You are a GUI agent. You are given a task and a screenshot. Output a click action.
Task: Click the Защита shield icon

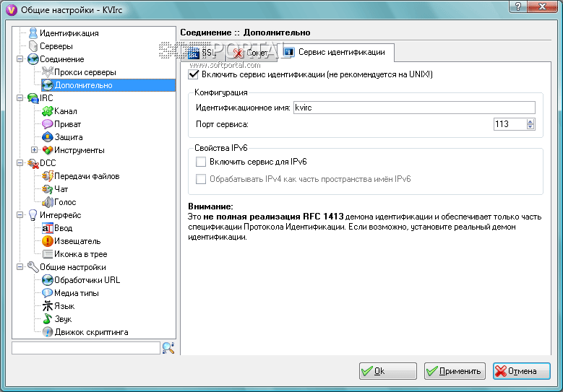48,137
